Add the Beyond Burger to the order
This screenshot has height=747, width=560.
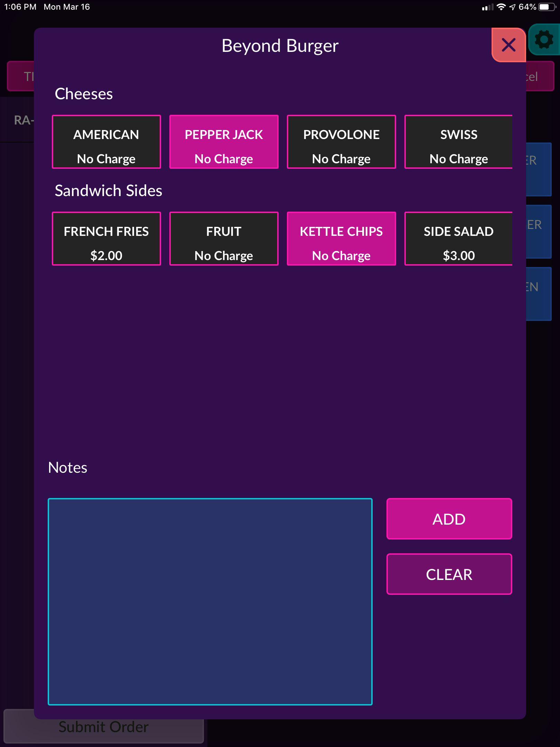449,519
